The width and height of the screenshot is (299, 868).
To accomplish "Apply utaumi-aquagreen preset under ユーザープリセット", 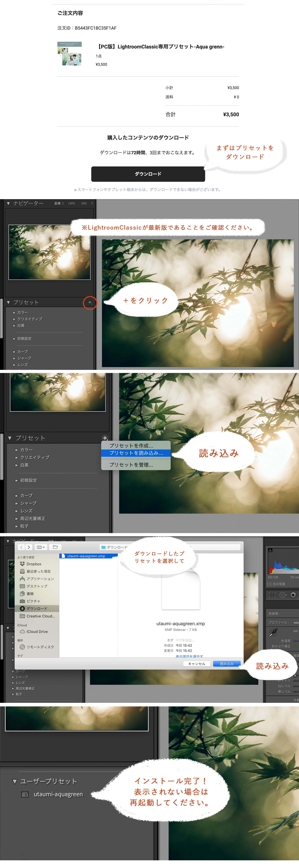I will tap(58, 794).
